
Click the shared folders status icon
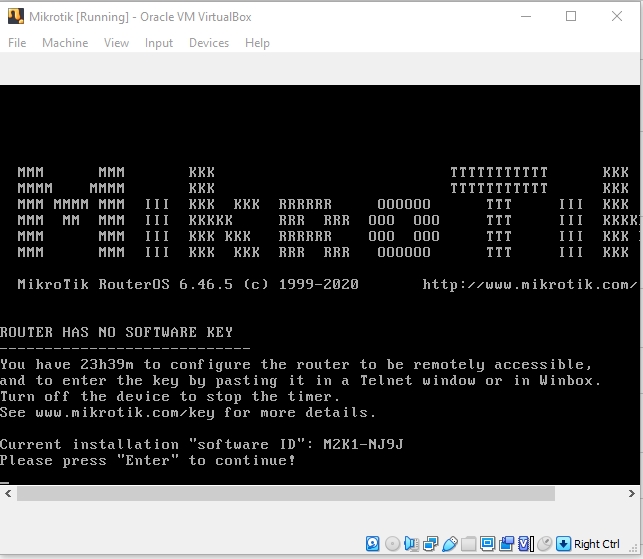click(468, 544)
